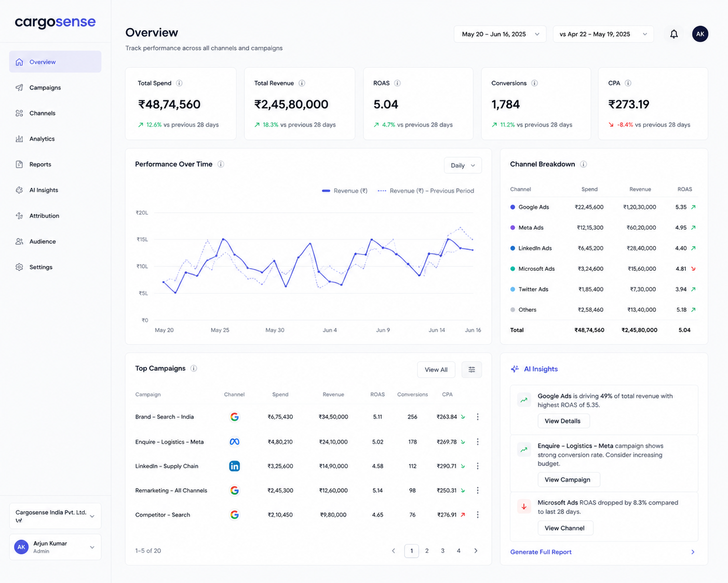Expand the Cargosense India Pvt. Ltd. account switcher
Image resolution: width=728 pixels, height=583 pixels.
55,516
